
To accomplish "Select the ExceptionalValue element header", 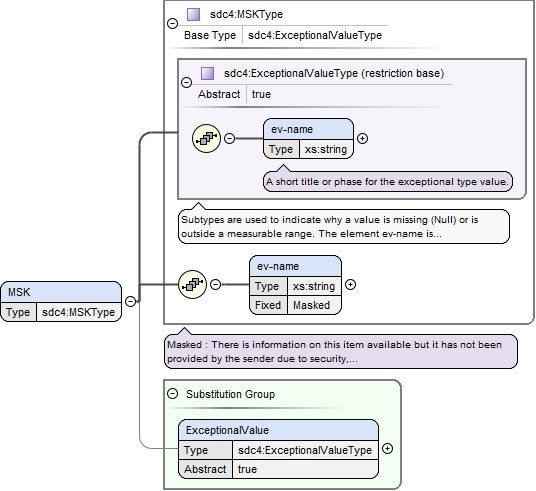I will tap(279, 430).
